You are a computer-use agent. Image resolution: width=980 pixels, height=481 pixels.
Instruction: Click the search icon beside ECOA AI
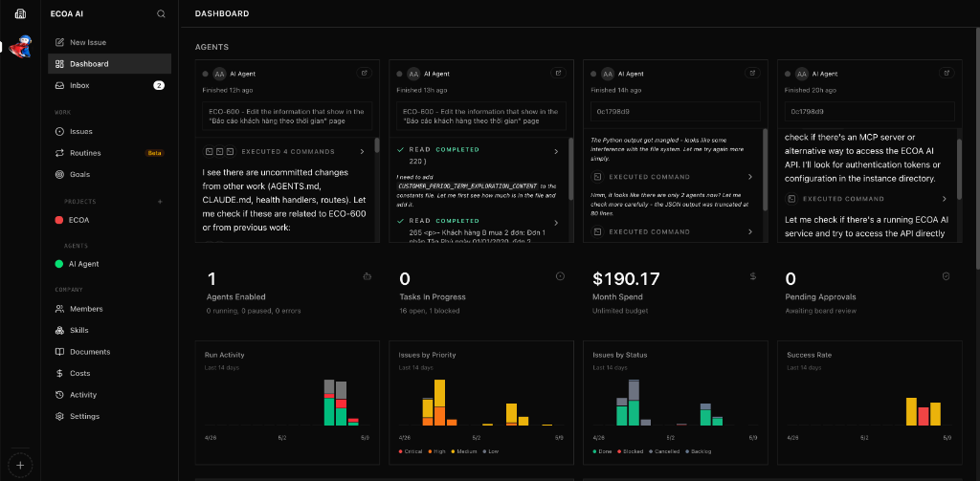pos(161,13)
